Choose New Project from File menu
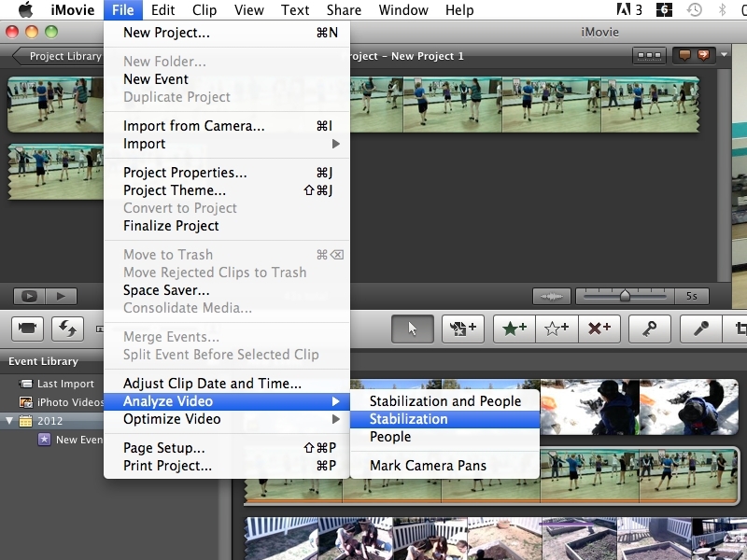Screen dimensions: 747x560 point(227,33)
